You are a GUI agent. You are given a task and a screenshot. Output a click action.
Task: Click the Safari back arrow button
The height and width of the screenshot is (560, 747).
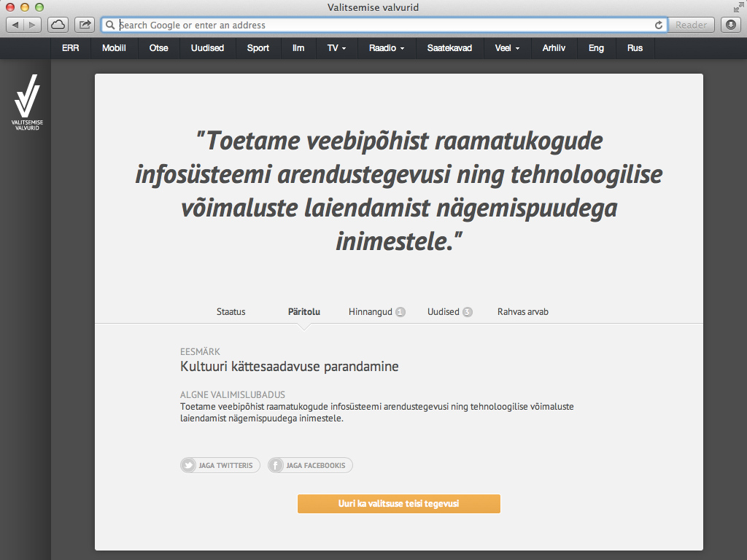point(15,25)
